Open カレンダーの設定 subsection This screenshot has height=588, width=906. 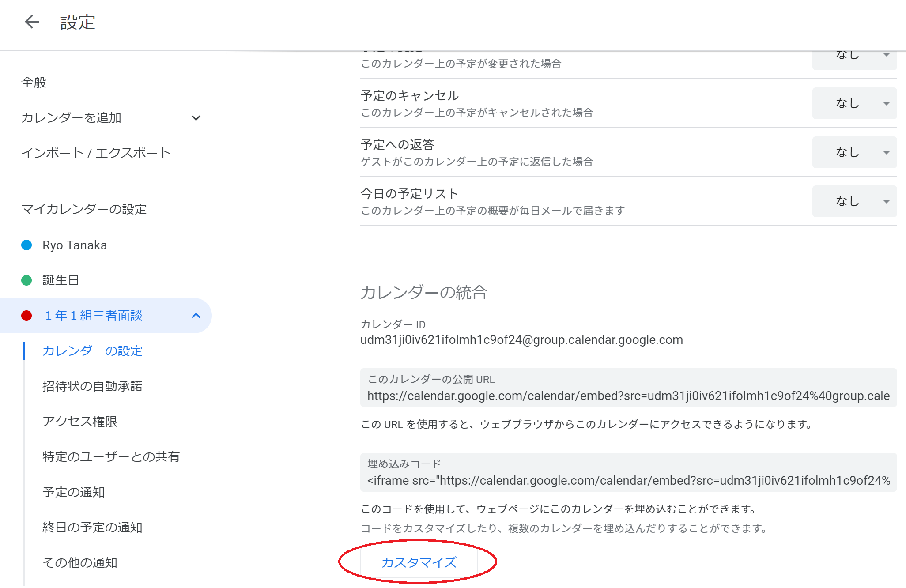tap(92, 351)
